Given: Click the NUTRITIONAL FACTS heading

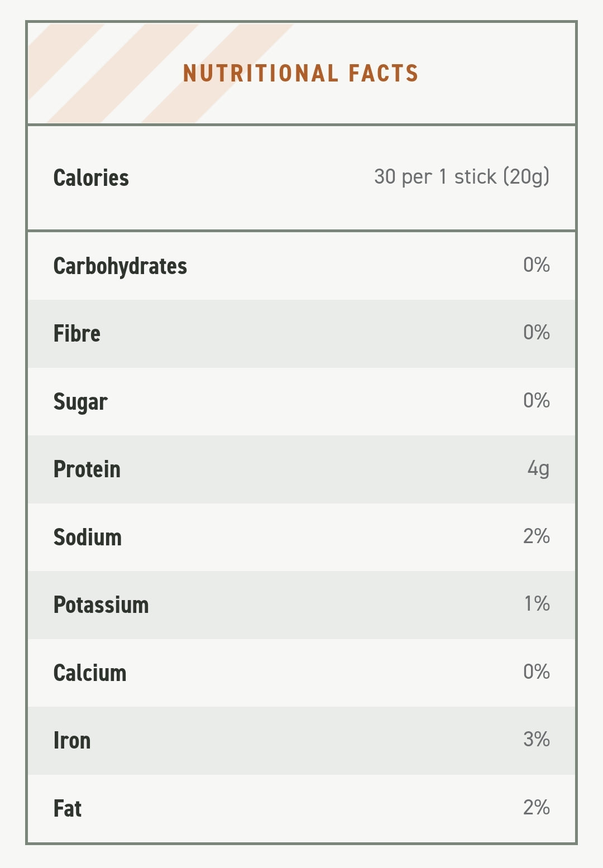Looking at the screenshot, I should (300, 73).
